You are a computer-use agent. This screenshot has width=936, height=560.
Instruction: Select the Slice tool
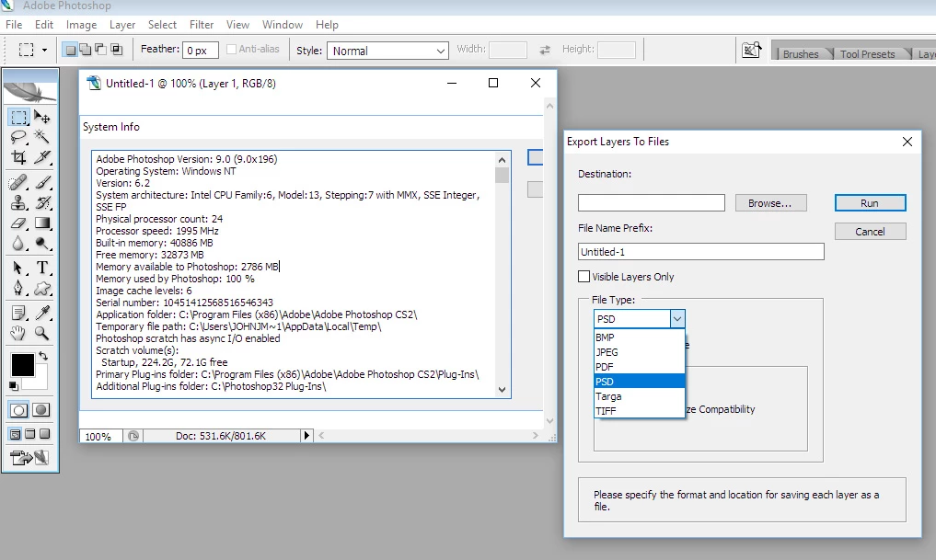(41, 157)
